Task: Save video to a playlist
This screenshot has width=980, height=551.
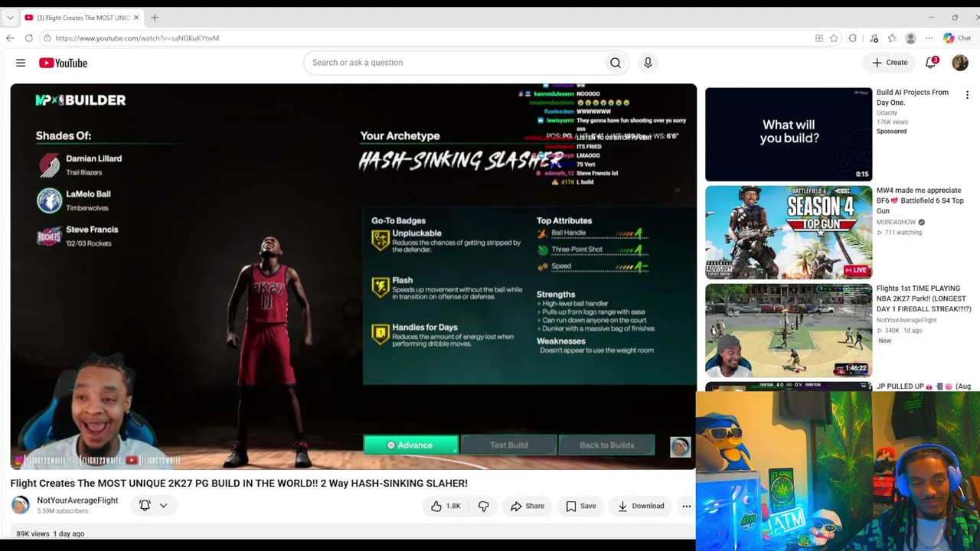Action: click(581, 506)
